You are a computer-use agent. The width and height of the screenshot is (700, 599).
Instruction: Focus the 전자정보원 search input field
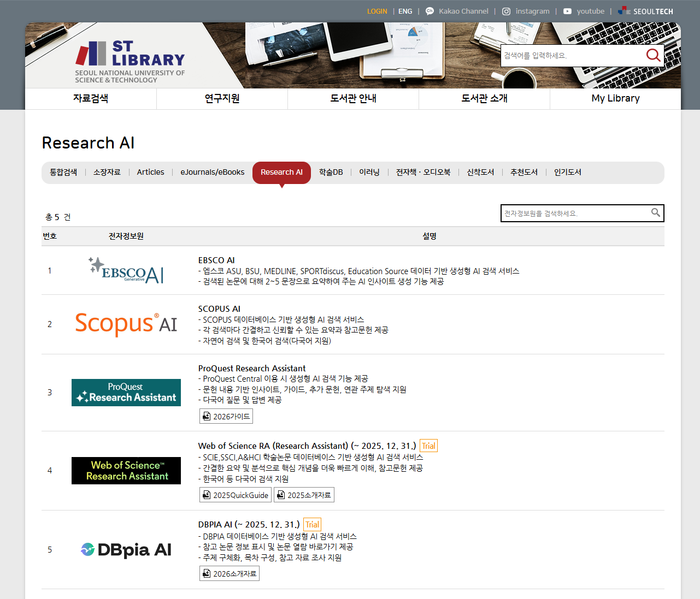click(x=574, y=213)
